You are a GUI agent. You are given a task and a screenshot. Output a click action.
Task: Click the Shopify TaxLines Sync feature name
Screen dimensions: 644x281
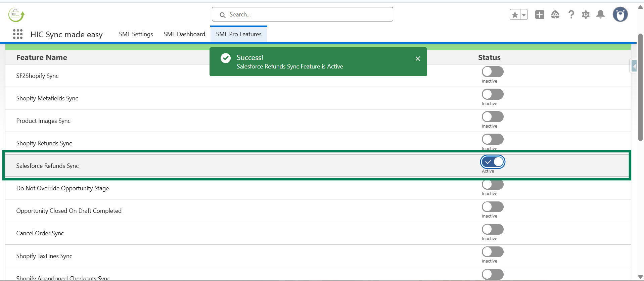pyautogui.click(x=44, y=256)
